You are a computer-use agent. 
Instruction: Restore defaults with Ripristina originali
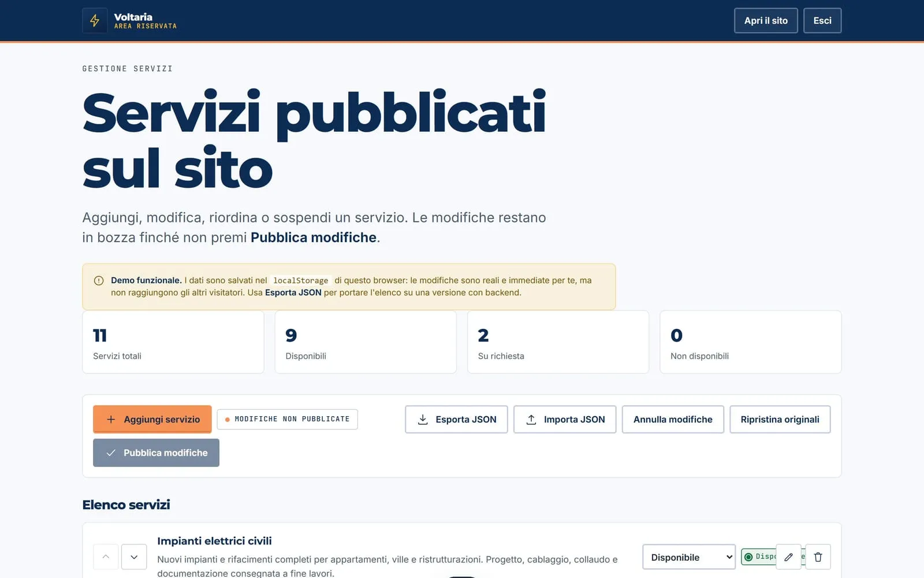pos(780,419)
